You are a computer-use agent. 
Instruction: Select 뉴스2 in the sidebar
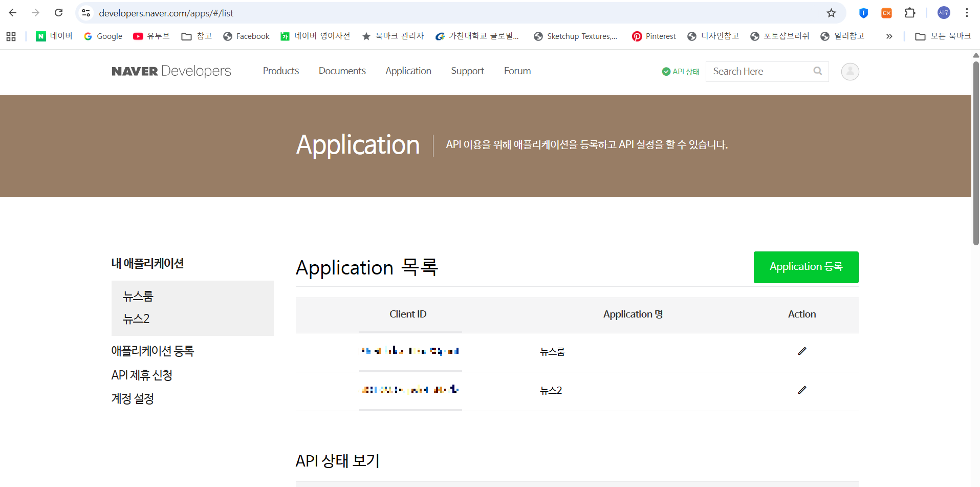[136, 319]
